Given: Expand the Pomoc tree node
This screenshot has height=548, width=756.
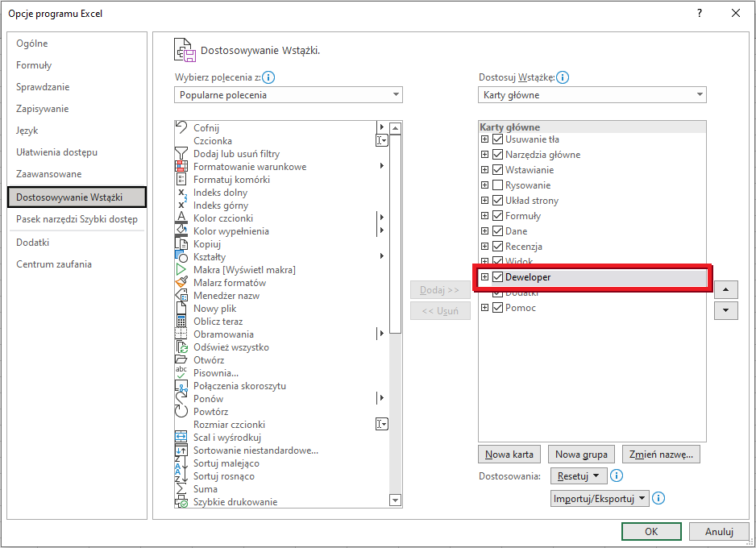Looking at the screenshot, I should pos(484,308).
